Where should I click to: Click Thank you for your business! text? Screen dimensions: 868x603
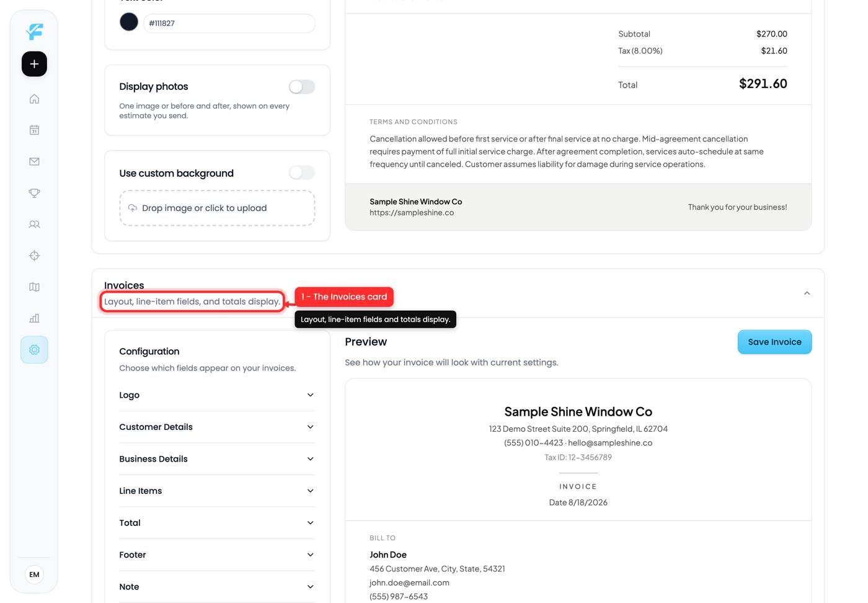click(737, 207)
